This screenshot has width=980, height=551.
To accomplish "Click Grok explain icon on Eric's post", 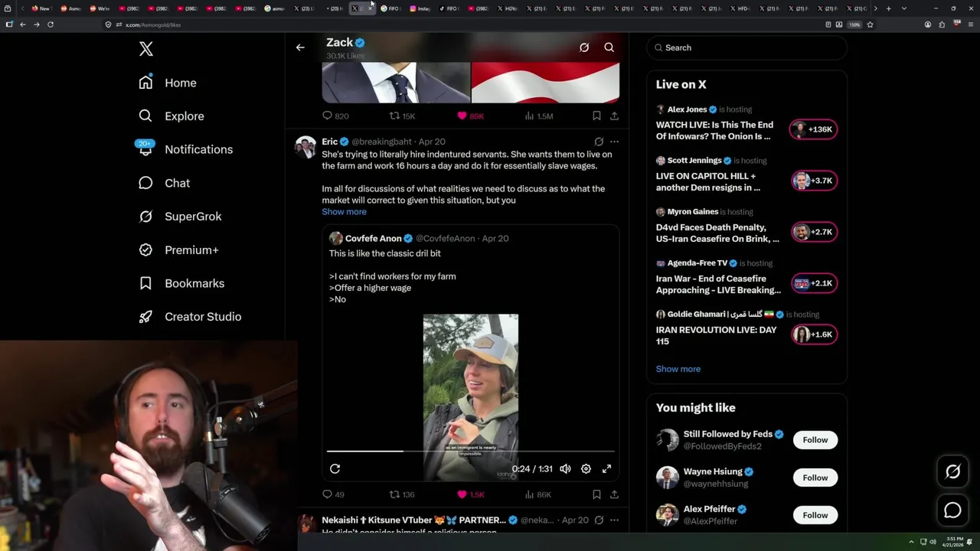I will click(599, 142).
